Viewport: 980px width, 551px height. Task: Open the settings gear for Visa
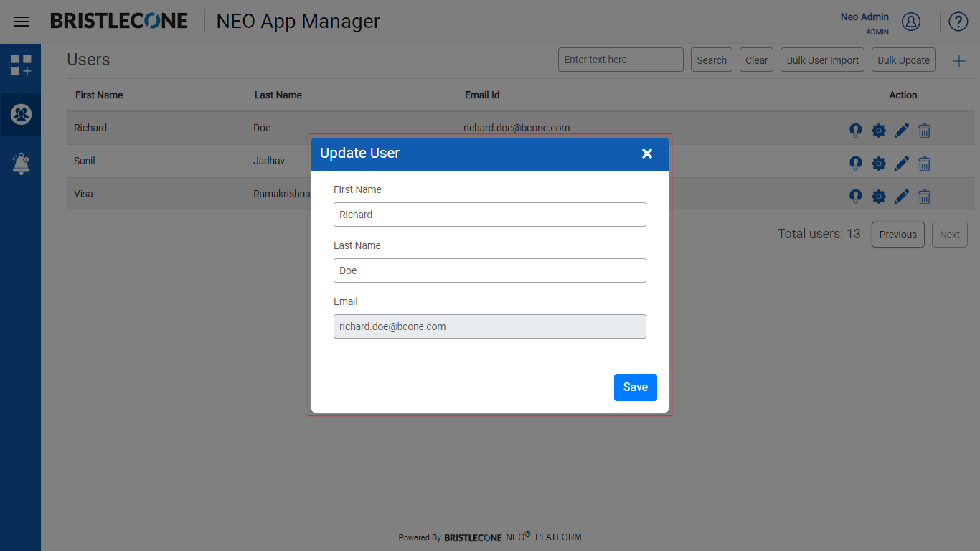point(879,196)
